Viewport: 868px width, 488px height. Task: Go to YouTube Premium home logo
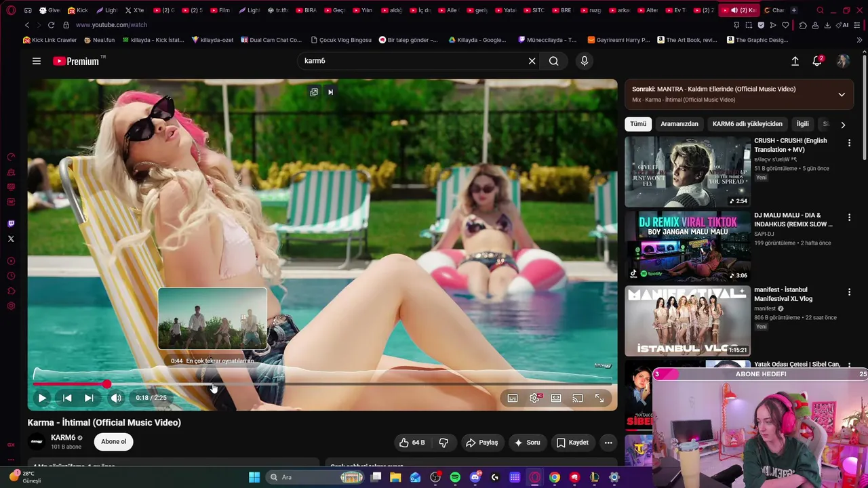[76, 61]
